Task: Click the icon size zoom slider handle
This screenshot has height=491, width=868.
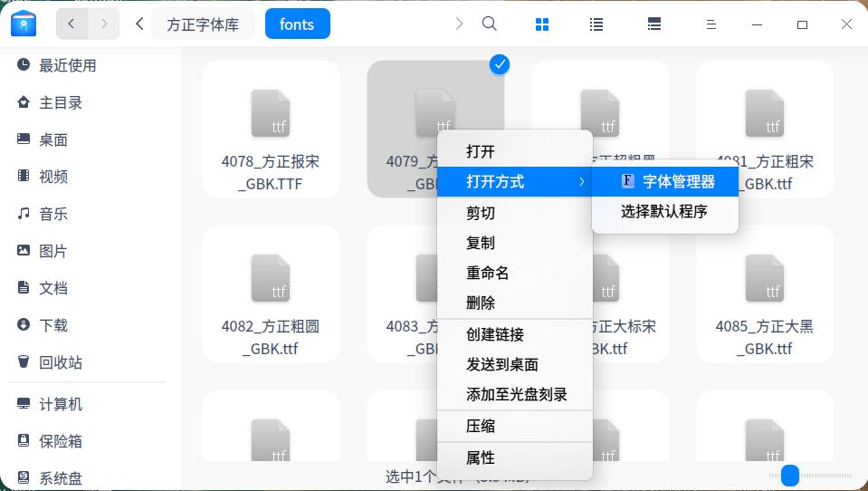Action: pyautogui.click(x=790, y=476)
